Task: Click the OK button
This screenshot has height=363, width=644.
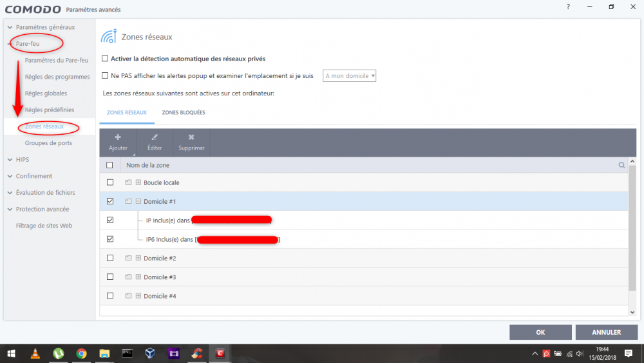Action: click(540, 332)
